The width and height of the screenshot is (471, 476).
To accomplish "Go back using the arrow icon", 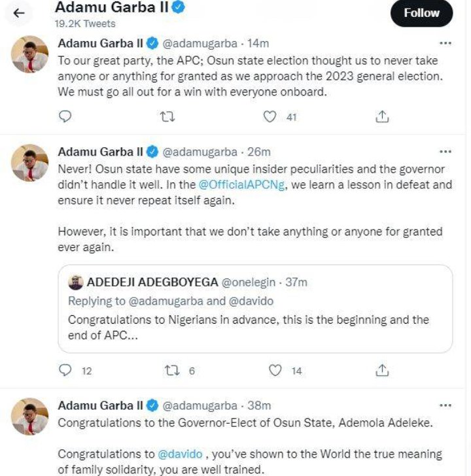I will [19, 12].
